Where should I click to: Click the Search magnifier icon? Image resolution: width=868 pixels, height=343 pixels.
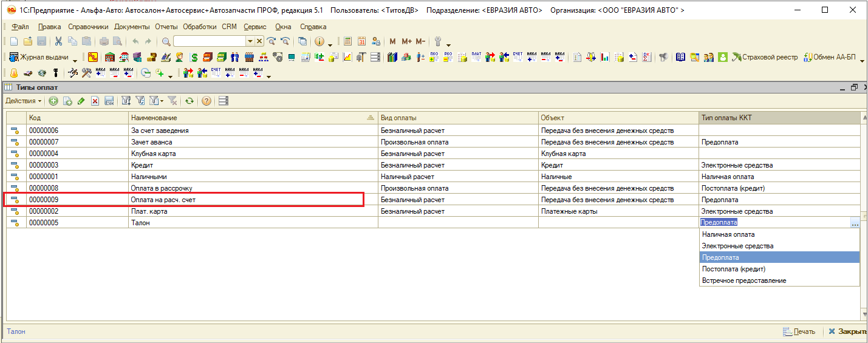click(x=166, y=41)
